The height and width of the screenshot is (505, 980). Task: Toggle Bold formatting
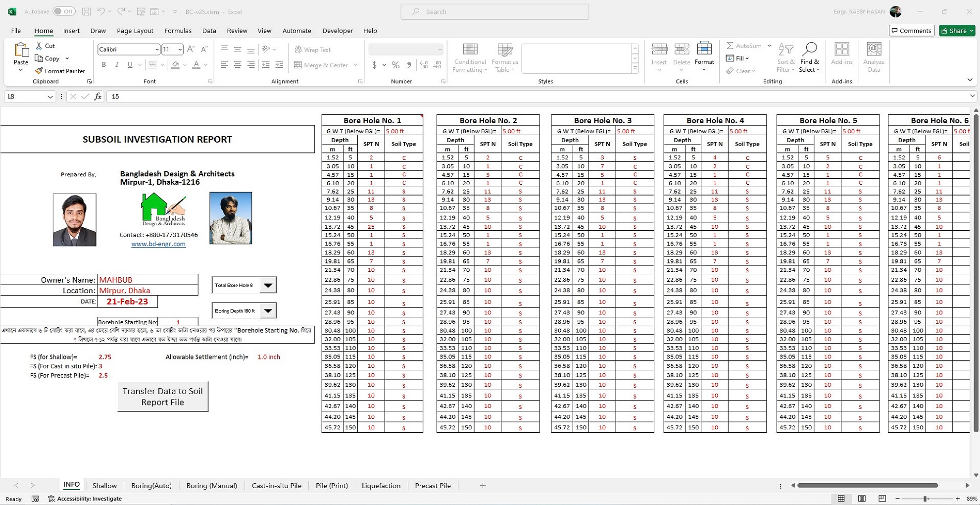click(x=104, y=65)
